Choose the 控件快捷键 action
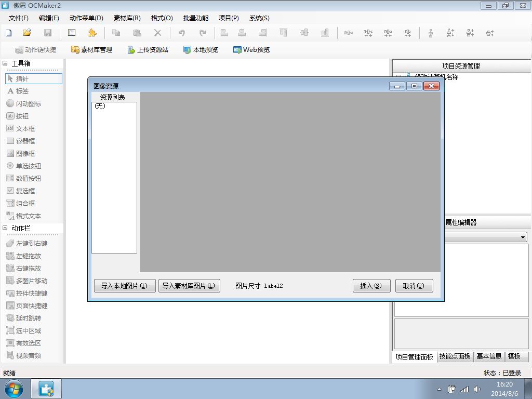 coord(27,293)
